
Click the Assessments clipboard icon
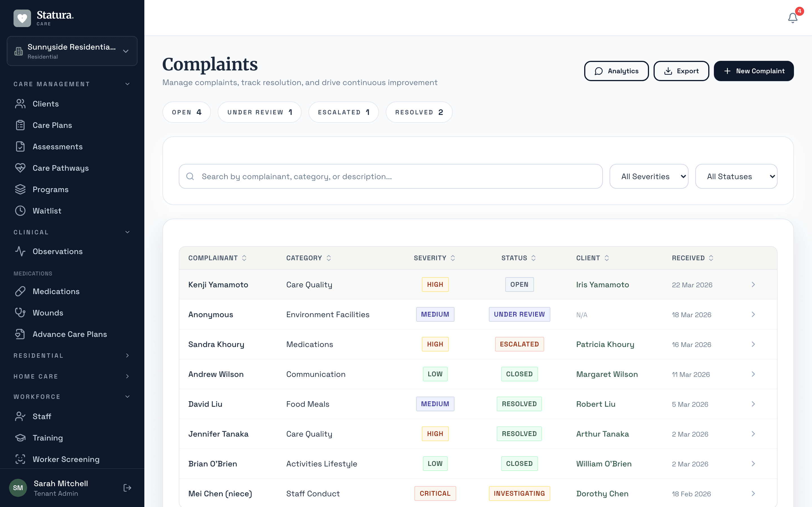(x=20, y=146)
